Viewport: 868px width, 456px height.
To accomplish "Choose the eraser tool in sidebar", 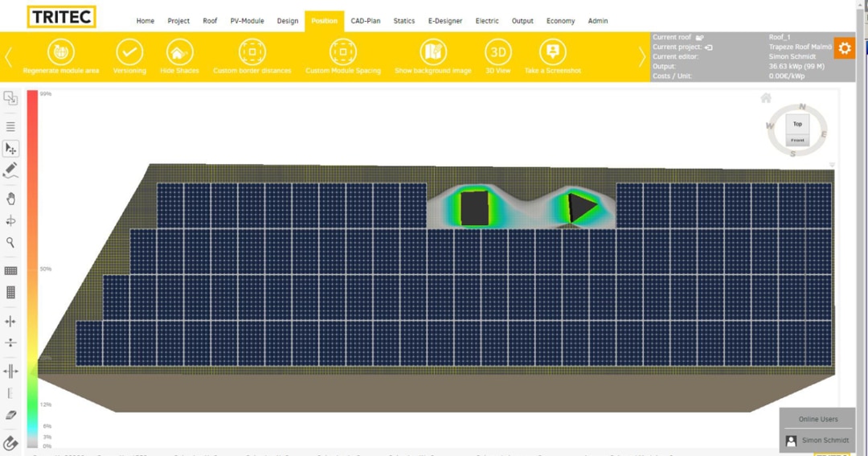I will pyautogui.click(x=10, y=415).
